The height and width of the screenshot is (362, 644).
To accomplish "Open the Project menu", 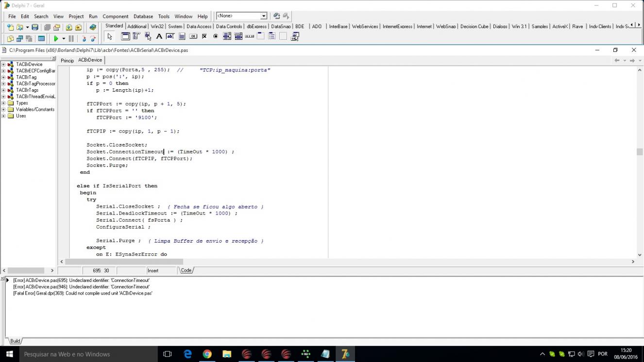I will (x=76, y=16).
